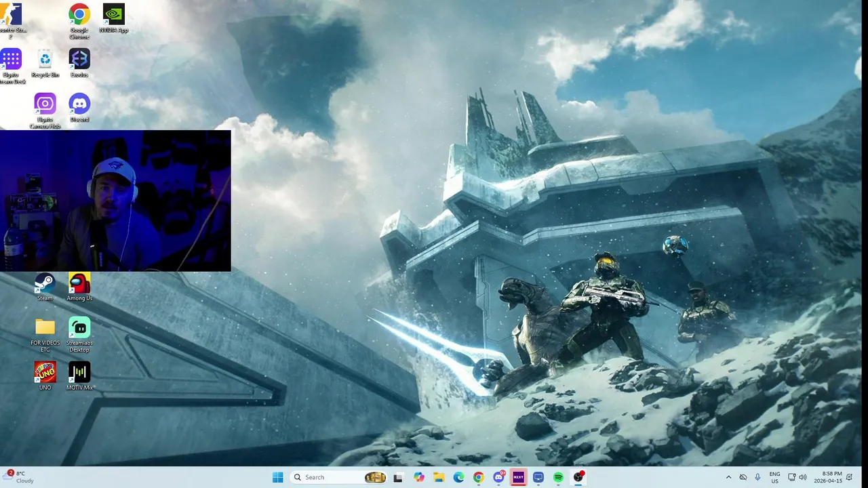The height and width of the screenshot is (488, 868).
Task: Open the Counter-Strike 2 desktop shortcut
Action: [x=12, y=20]
